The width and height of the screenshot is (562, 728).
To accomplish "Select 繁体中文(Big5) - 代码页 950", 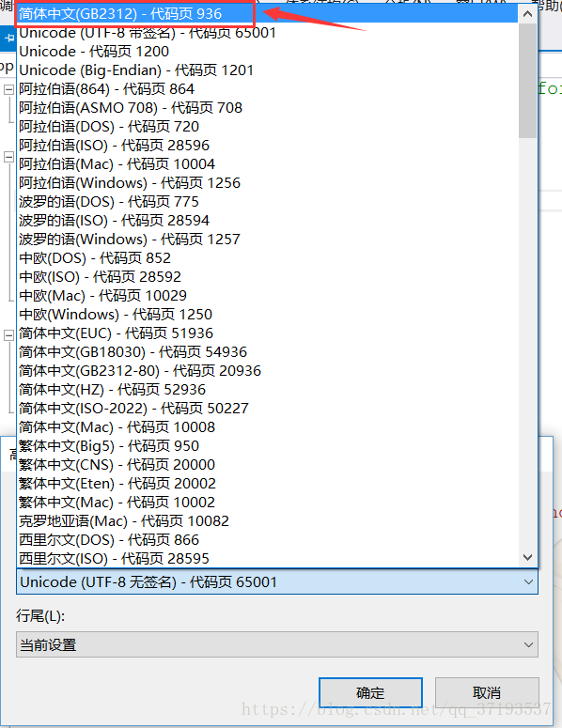I will pyautogui.click(x=268, y=445).
